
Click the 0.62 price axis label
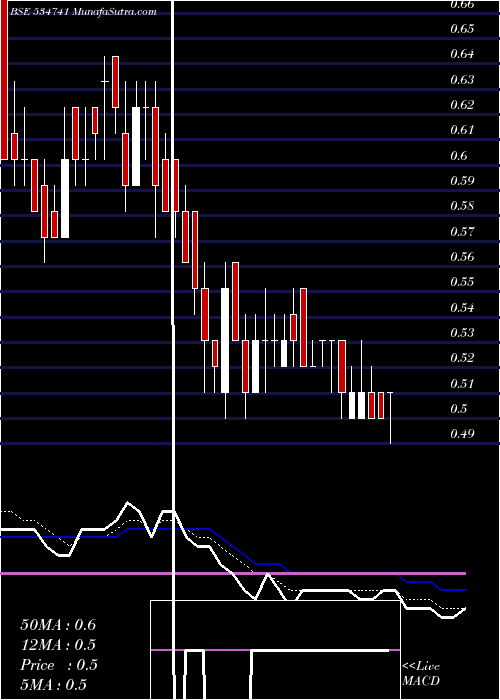click(x=462, y=105)
